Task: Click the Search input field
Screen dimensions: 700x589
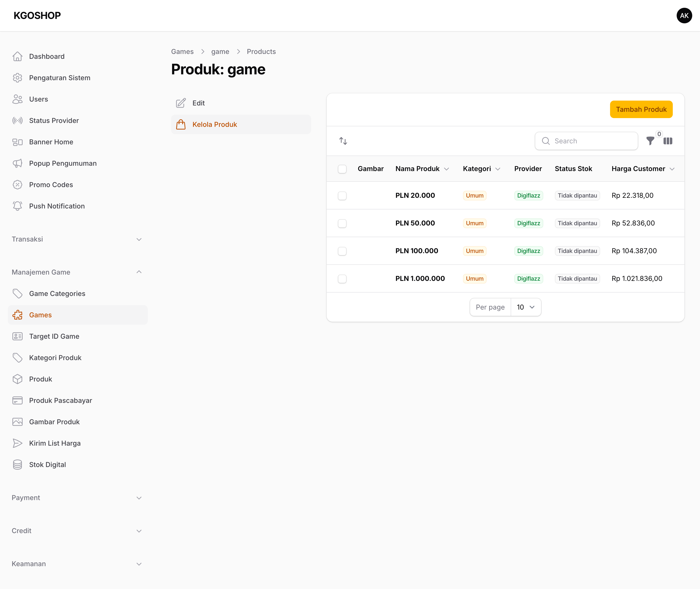Action: click(586, 141)
